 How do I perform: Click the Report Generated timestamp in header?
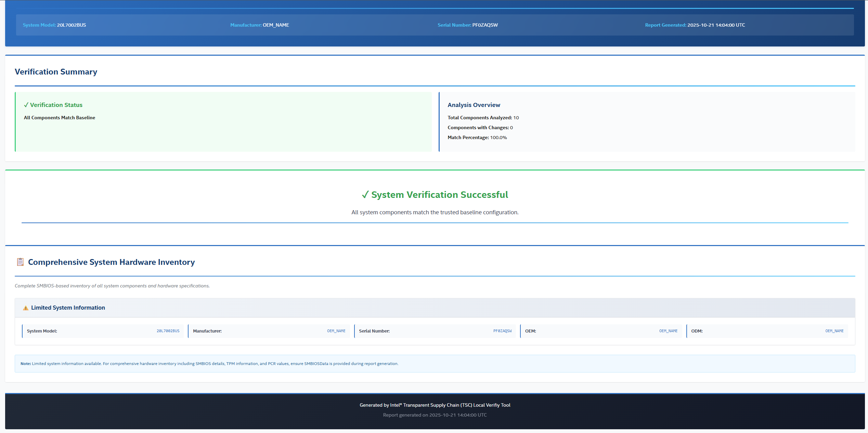716,25
